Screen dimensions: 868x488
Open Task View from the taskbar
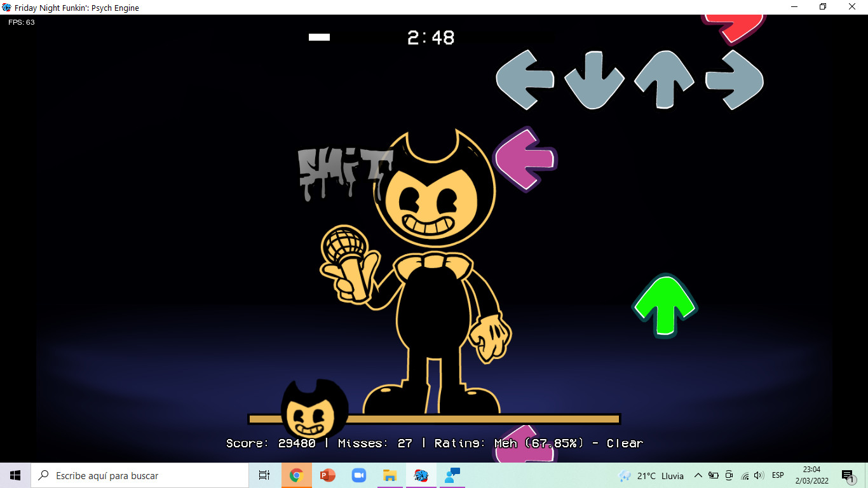coord(264,475)
